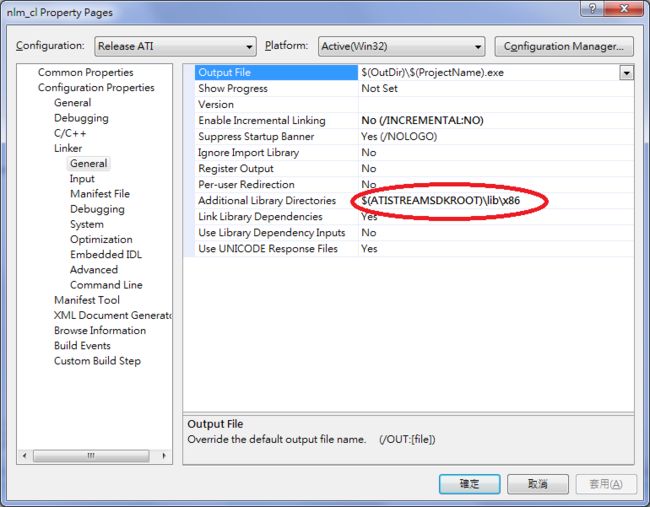Select Suppress Startup Banner property

tap(276, 136)
